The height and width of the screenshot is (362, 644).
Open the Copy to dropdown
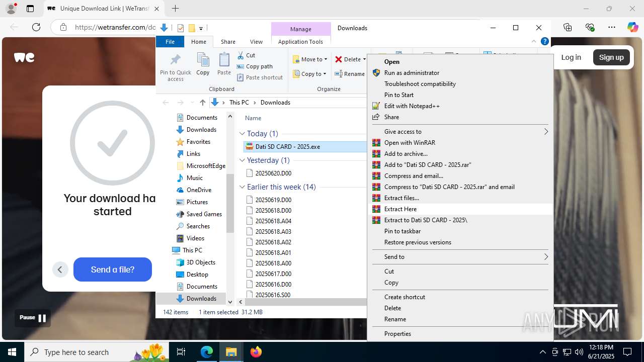[x=310, y=74]
